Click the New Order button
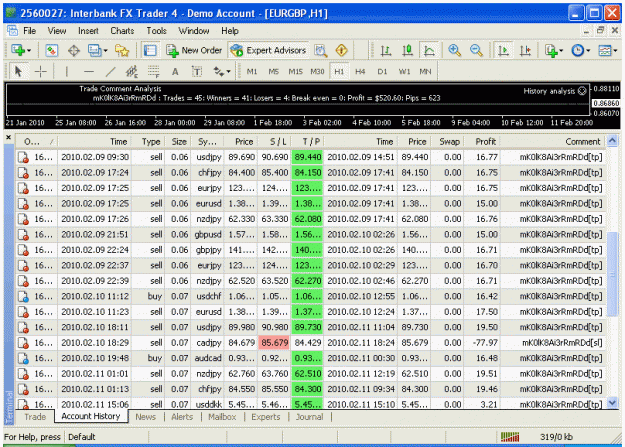 (x=194, y=50)
